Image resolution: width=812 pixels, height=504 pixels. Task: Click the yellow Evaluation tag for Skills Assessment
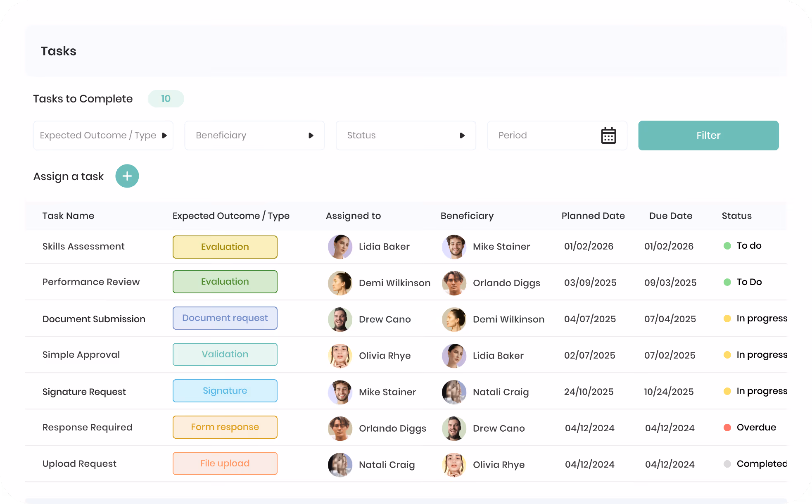(x=225, y=247)
